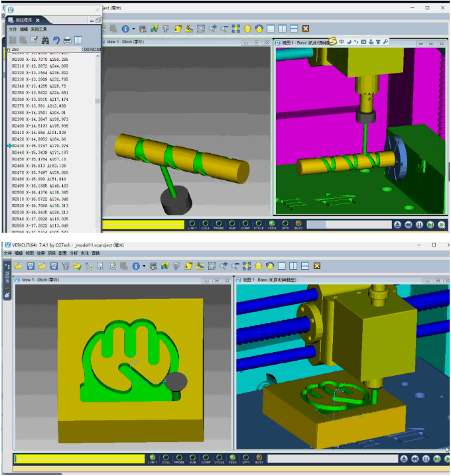Click the wrench icon in Base view toolbar
Image resolution: width=451 pixels, height=476 pixels.
pyautogui.click(x=386, y=42)
